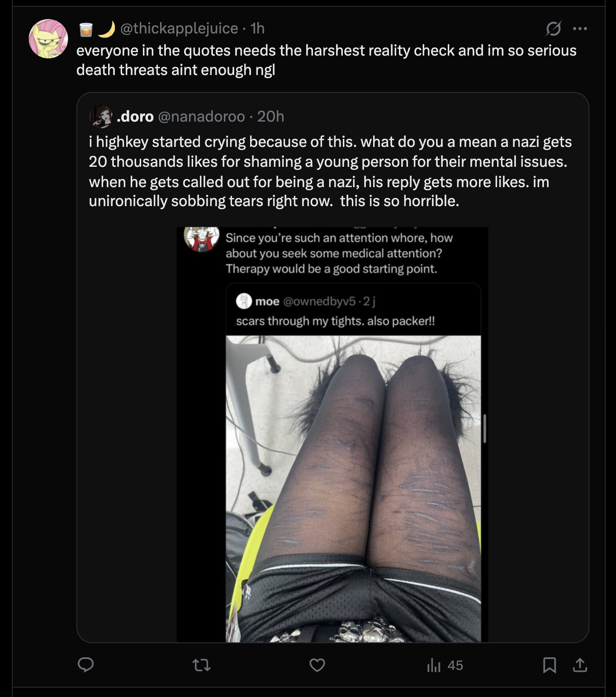Click @nanadoroo handle in quote
The image size is (616, 697).
click(x=201, y=117)
